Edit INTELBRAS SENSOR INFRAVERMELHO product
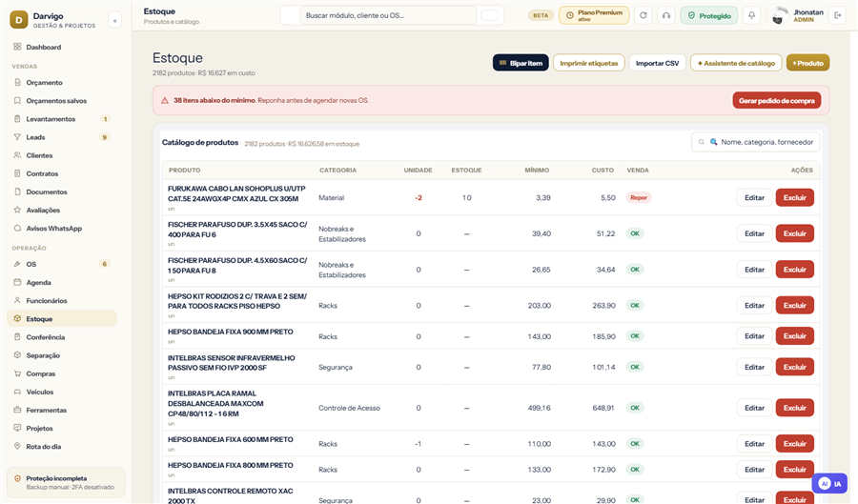Viewport: 858px width, 504px height. (754, 367)
